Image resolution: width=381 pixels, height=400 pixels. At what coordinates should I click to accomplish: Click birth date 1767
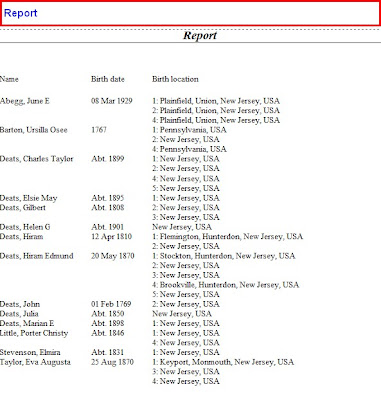coord(99,130)
